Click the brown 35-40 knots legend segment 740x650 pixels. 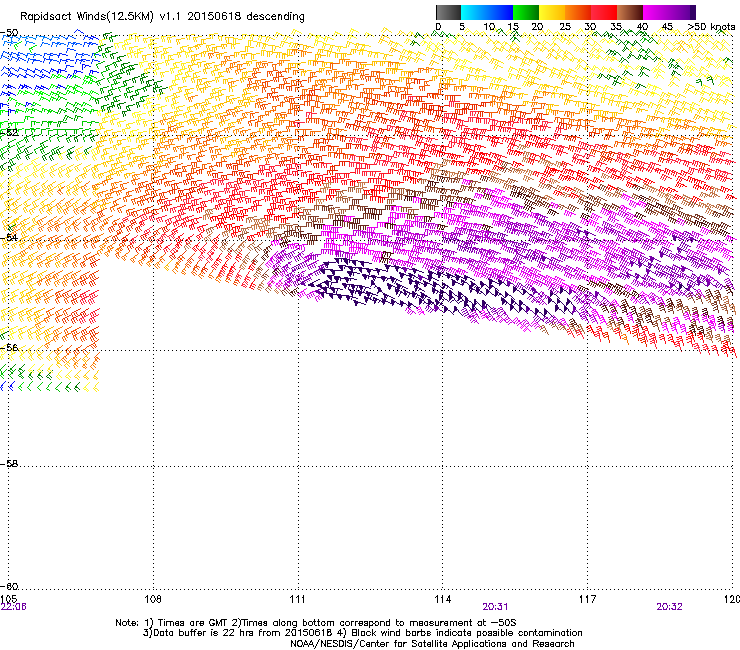click(x=630, y=12)
